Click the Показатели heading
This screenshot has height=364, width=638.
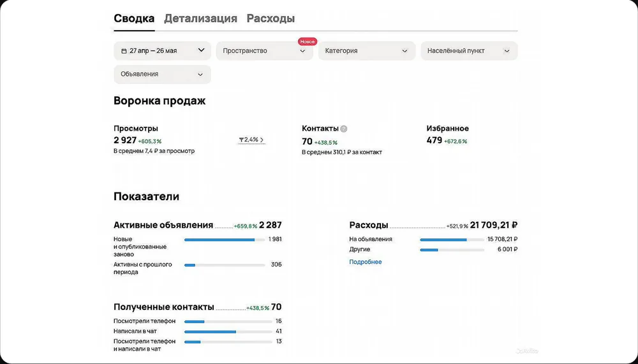(x=147, y=196)
